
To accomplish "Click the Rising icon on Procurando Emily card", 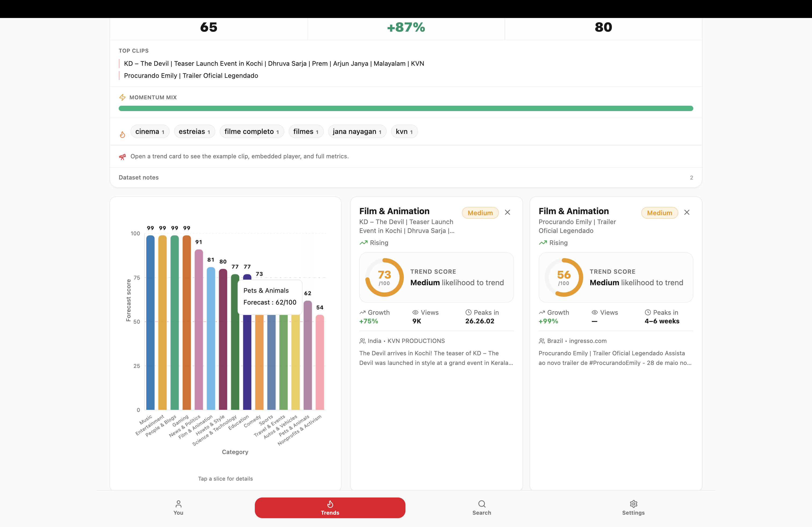I will pos(543,243).
